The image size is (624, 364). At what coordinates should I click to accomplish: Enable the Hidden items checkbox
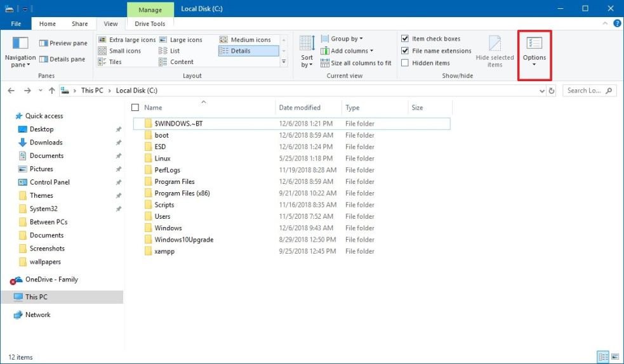coord(406,63)
